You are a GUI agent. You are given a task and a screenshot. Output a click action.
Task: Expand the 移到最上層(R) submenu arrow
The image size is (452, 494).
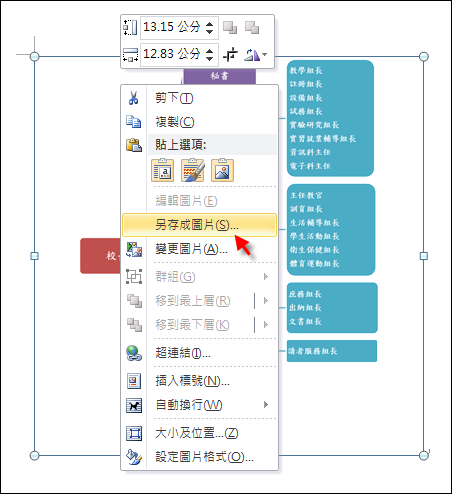[266, 301]
